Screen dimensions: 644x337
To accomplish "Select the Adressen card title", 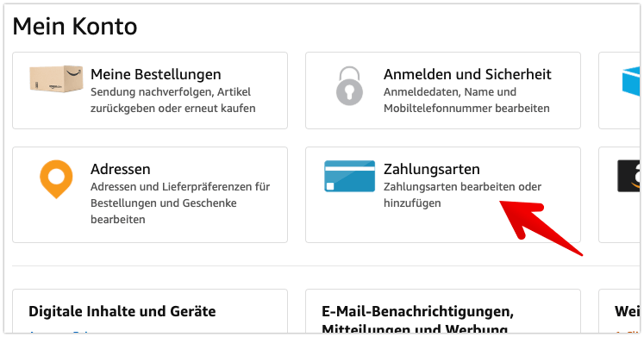I will 121,169.
